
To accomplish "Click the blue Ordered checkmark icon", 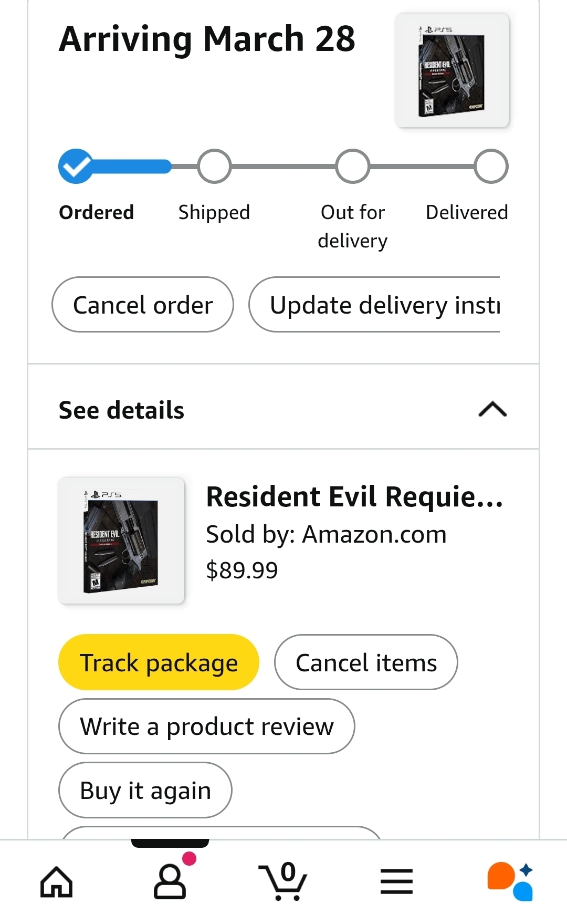I will point(76,167).
